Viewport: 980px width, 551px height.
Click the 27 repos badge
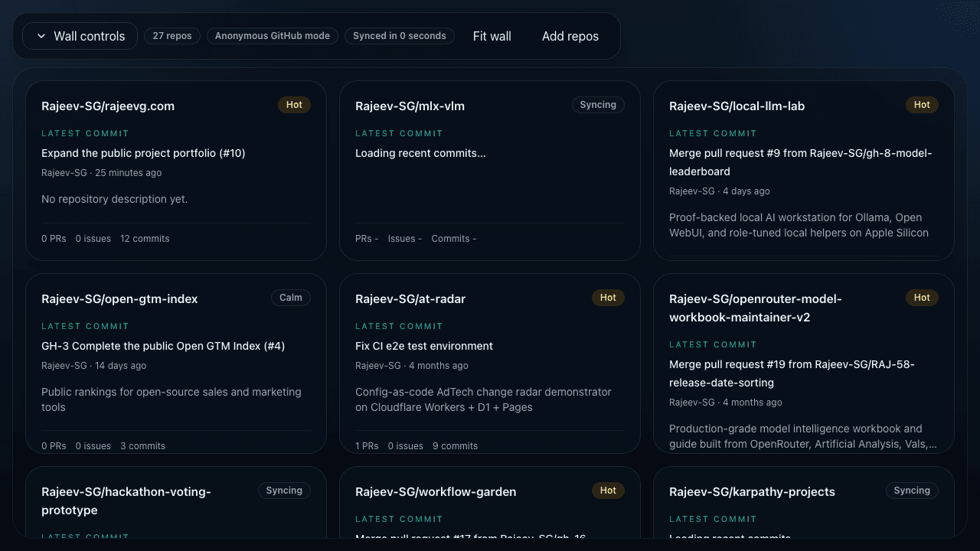click(172, 36)
